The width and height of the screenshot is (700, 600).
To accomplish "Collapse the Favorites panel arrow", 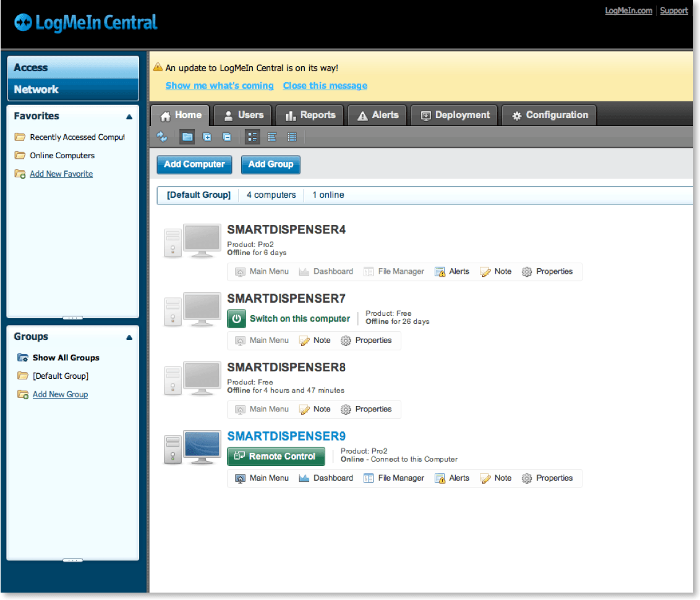I will (x=129, y=117).
